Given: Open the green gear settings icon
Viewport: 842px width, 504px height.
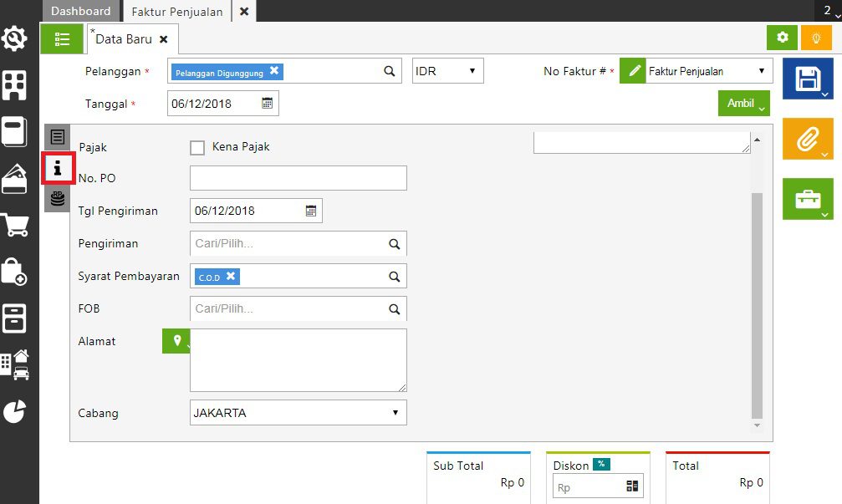Looking at the screenshot, I should tap(782, 38).
